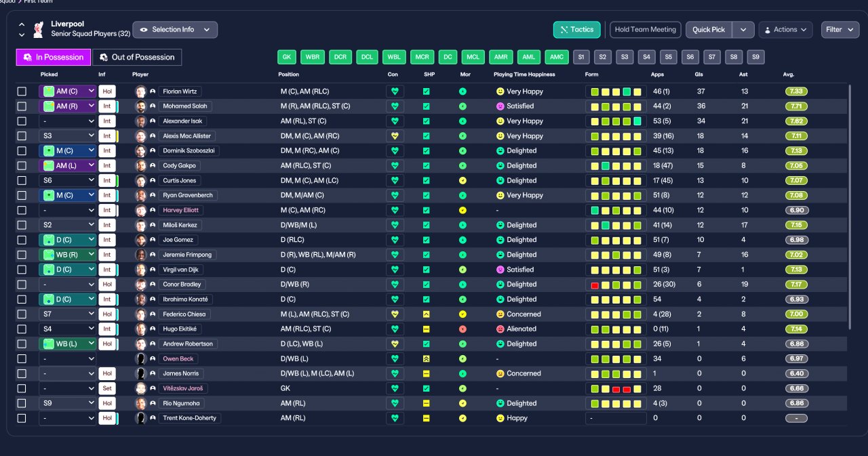Tick the checkbox for Dominik Szoboszlai
This screenshot has height=456, width=868.
(x=22, y=151)
